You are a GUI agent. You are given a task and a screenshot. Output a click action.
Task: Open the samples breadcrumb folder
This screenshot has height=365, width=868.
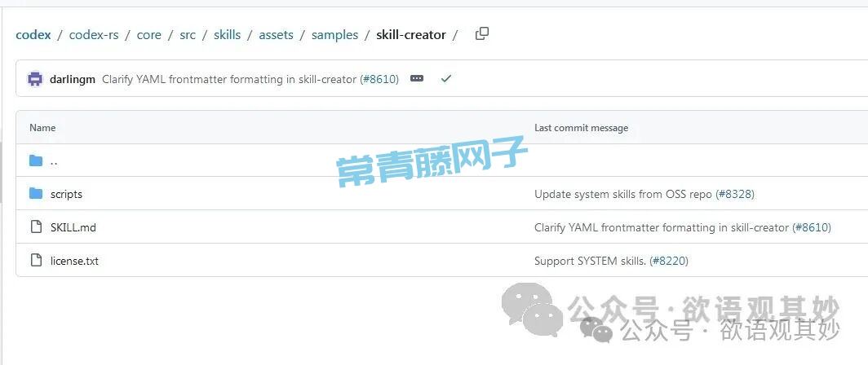coord(334,35)
